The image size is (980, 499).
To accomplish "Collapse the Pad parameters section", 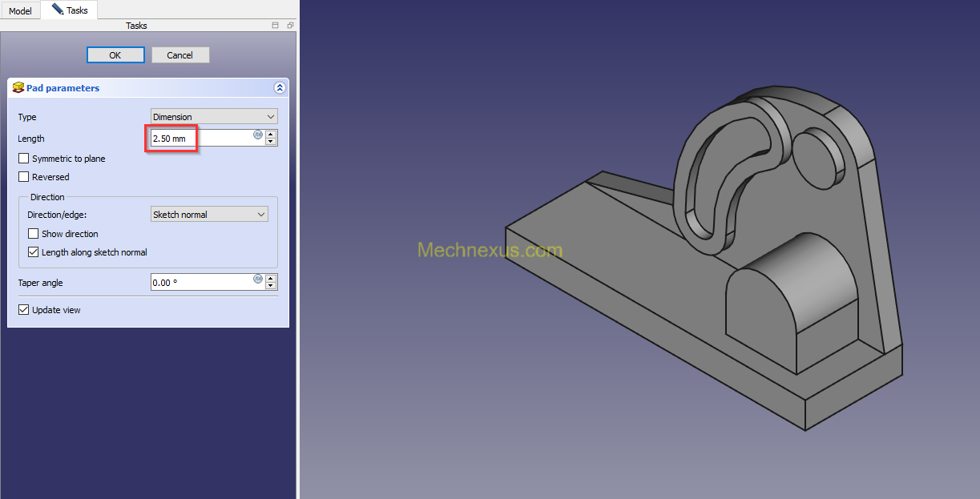I will tap(279, 88).
